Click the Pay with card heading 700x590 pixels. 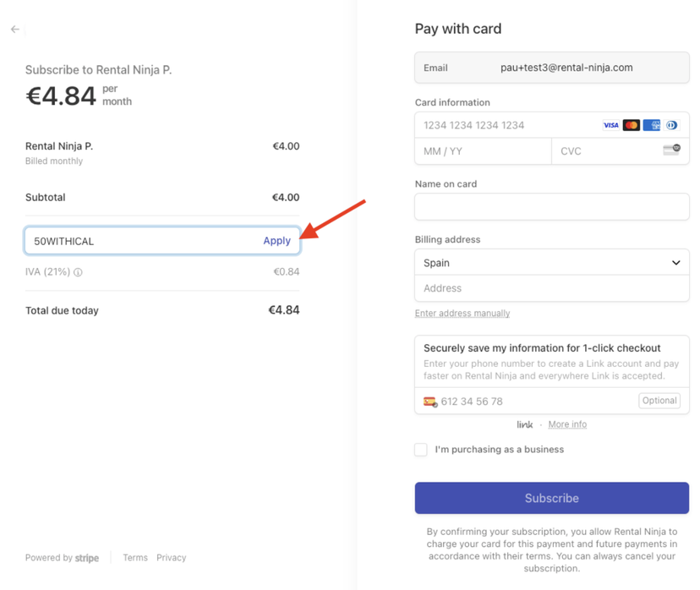coord(458,29)
